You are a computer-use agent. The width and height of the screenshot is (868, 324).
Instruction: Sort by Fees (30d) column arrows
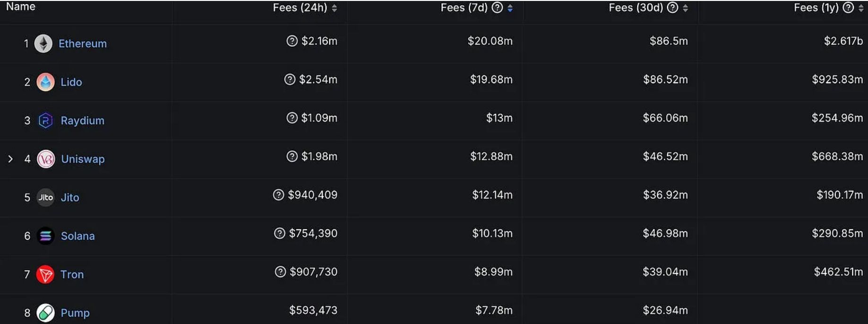685,8
